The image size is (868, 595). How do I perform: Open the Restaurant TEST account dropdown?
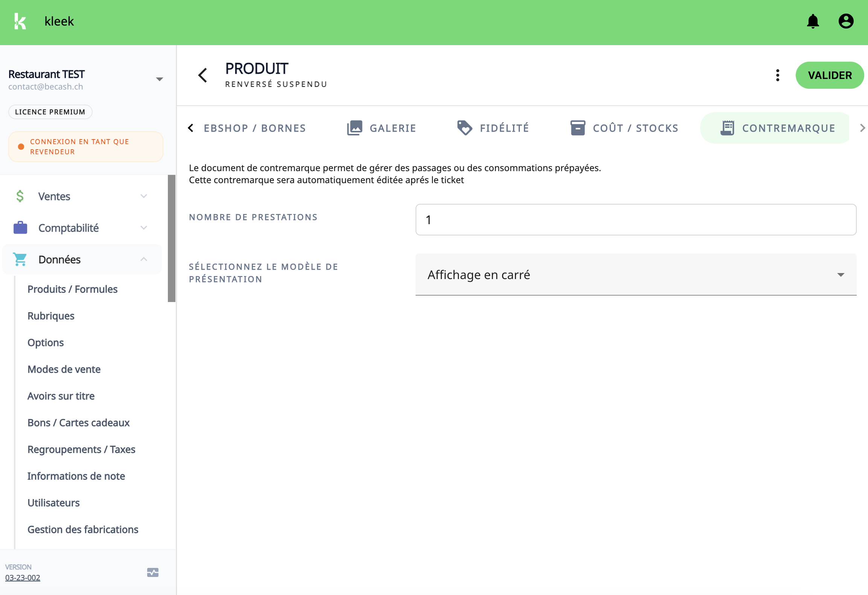coord(159,79)
